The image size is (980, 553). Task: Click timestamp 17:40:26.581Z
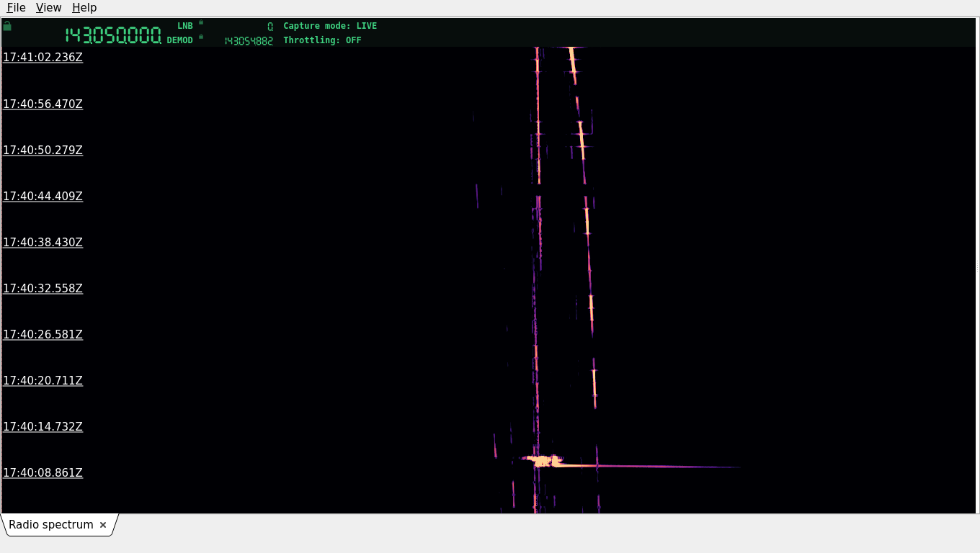[43, 334]
